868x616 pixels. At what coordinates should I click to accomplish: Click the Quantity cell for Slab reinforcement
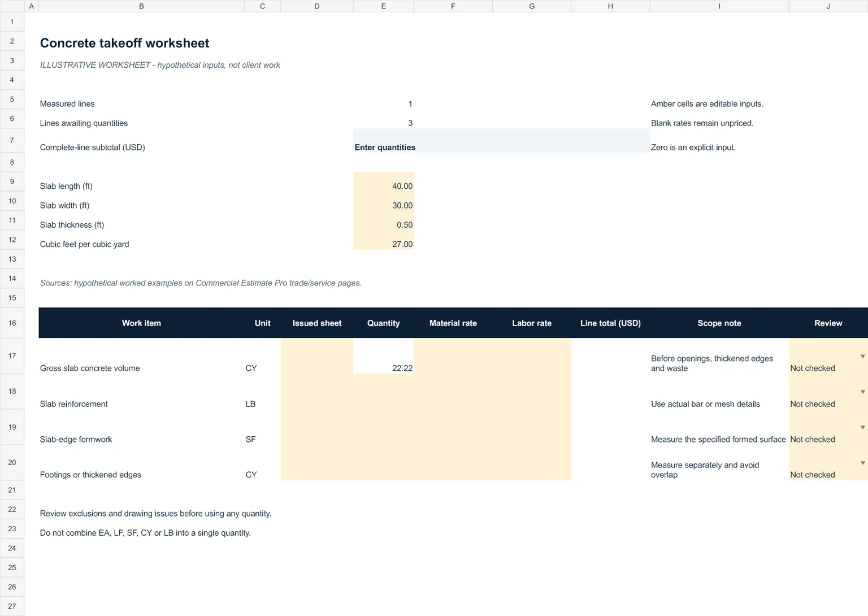(384, 392)
